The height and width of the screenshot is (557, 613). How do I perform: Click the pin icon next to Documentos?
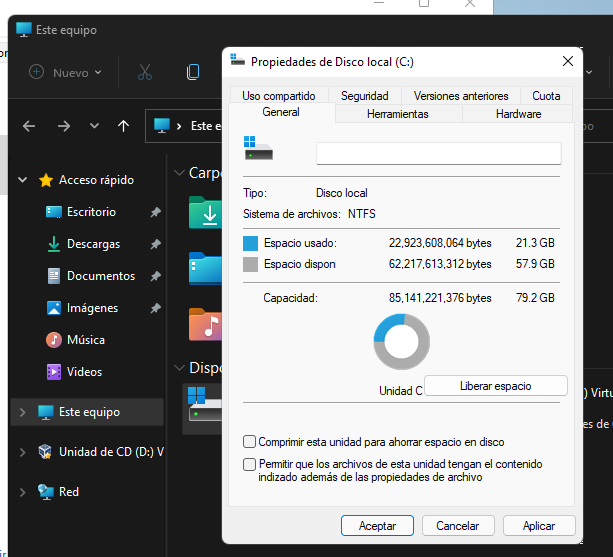[156, 276]
